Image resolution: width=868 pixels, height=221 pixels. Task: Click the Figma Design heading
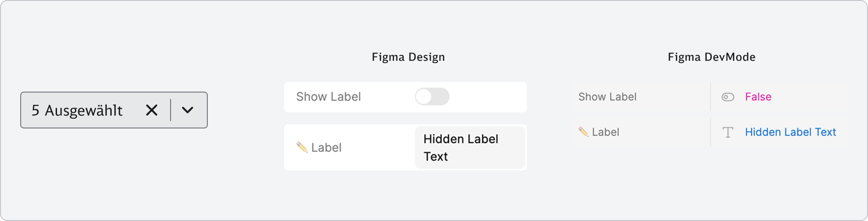tap(408, 57)
